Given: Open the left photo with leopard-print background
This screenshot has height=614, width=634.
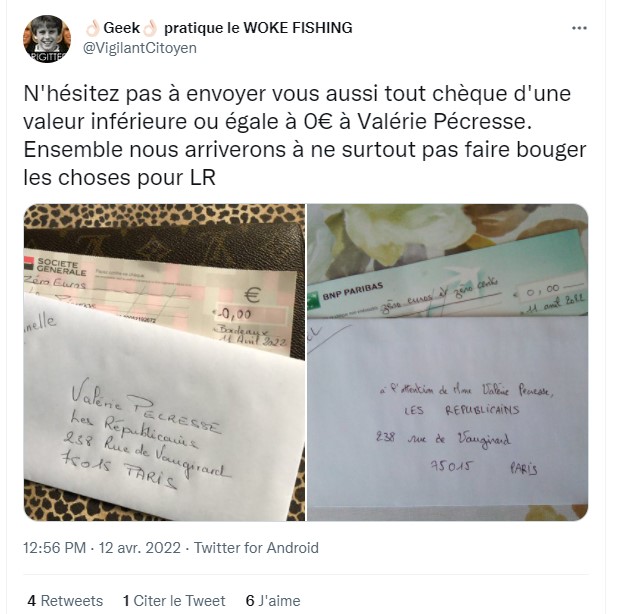Looking at the screenshot, I should (164, 362).
